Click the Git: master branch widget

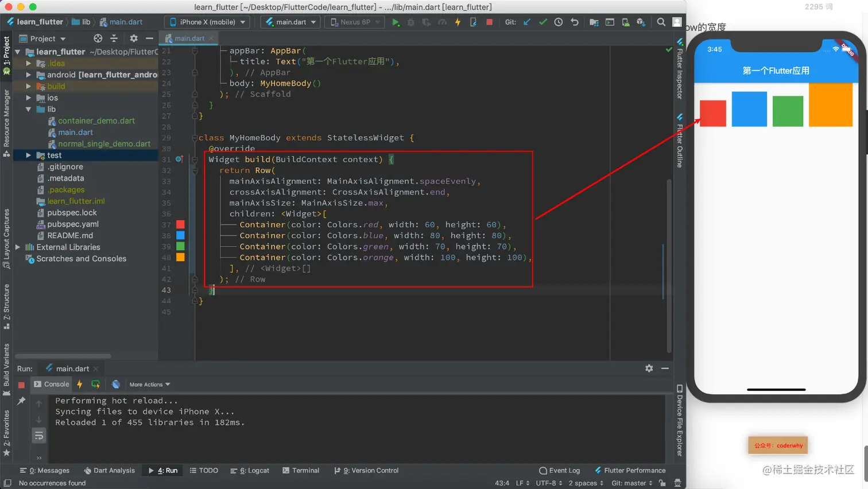tap(632, 483)
